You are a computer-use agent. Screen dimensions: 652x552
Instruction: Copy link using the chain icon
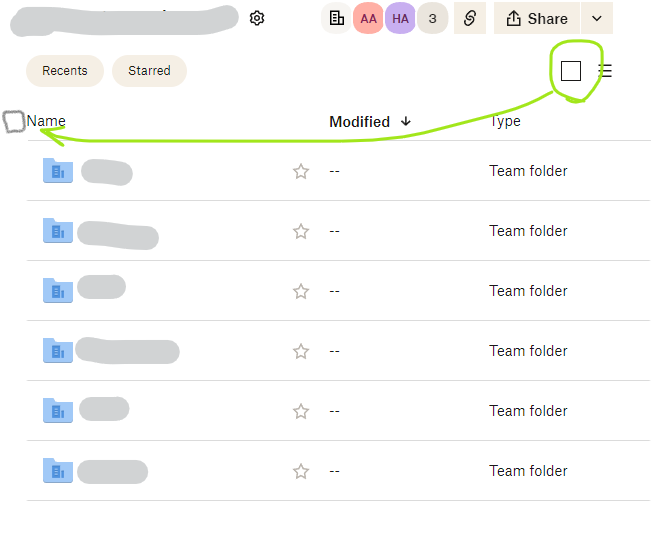[469, 18]
